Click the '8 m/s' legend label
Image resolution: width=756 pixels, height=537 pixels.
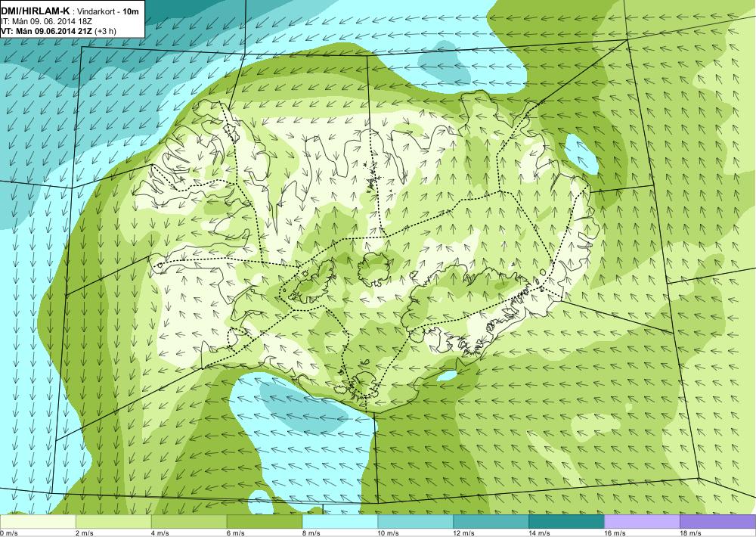pyautogui.click(x=311, y=533)
